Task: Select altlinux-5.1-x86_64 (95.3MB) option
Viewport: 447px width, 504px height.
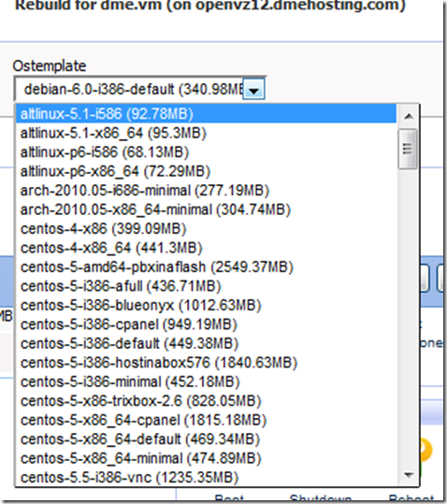Action: 206,133
